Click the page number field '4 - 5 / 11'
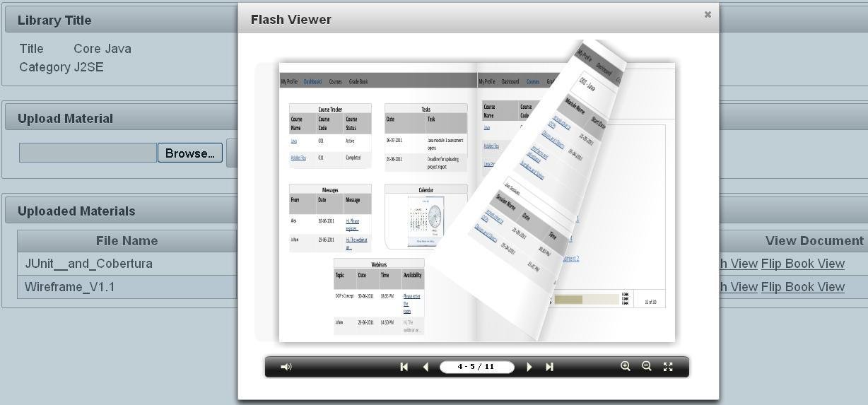 pyautogui.click(x=476, y=367)
